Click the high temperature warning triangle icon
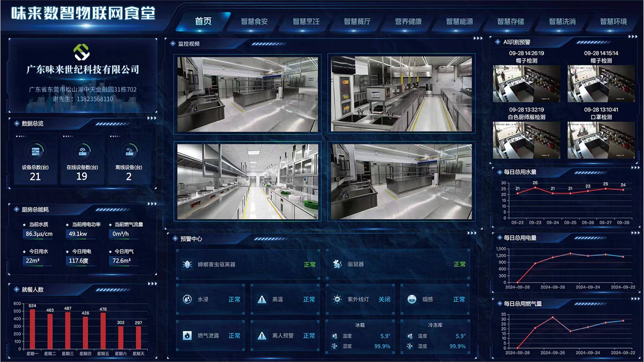Image resolution: width=644 pixels, height=362 pixels. coord(262,299)
